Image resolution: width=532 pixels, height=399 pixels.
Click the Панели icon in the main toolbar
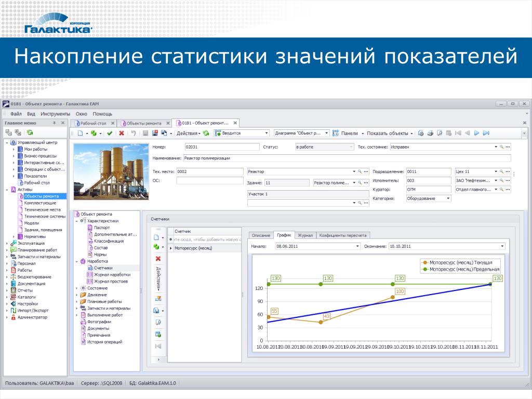(335, 134)
